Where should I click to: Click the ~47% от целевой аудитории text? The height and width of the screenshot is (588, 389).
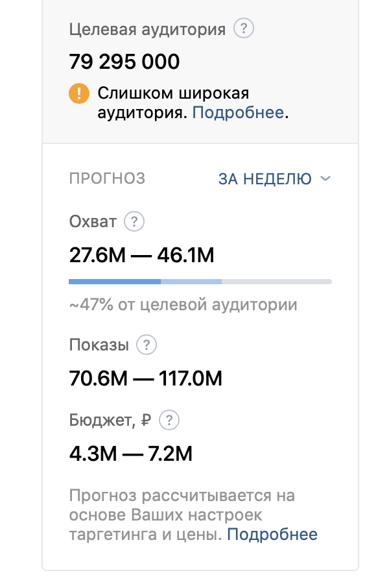[x=183, y=304]
